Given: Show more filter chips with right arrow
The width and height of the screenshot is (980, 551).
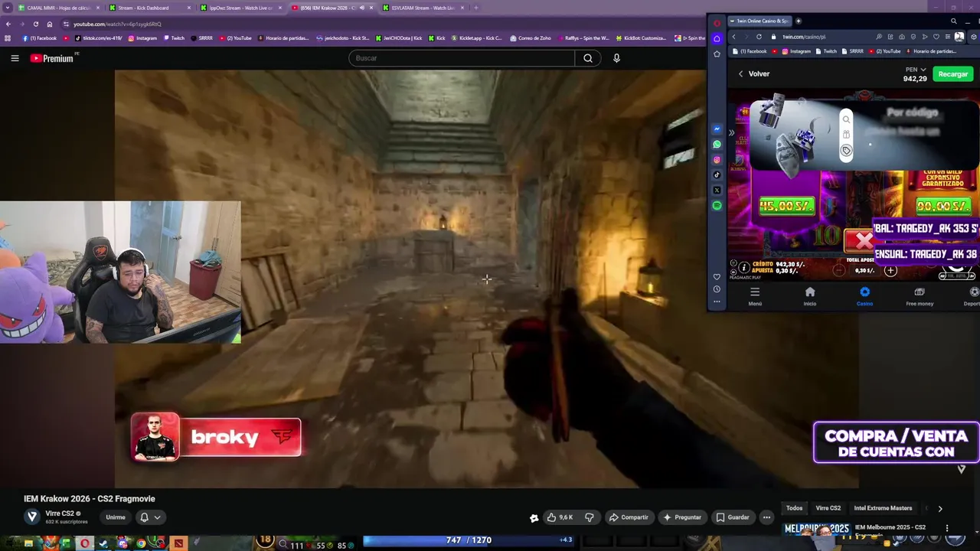Looking at the screenshot, I should 940,508.
